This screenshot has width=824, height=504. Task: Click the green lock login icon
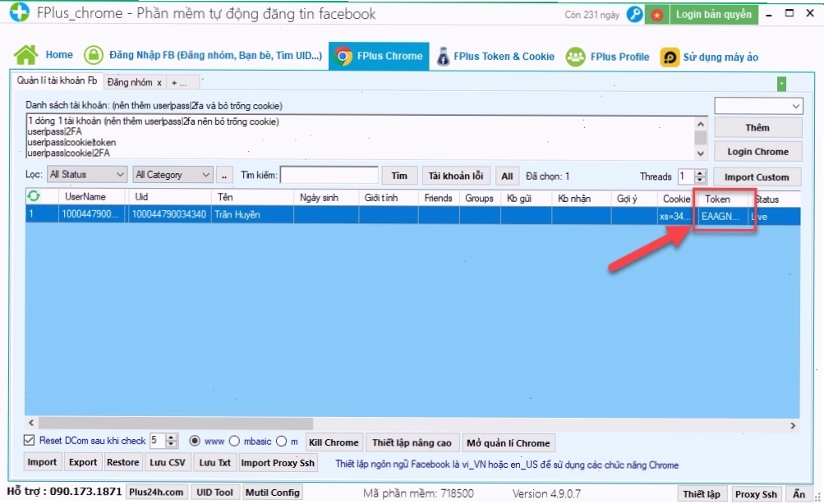click(94, 55)
